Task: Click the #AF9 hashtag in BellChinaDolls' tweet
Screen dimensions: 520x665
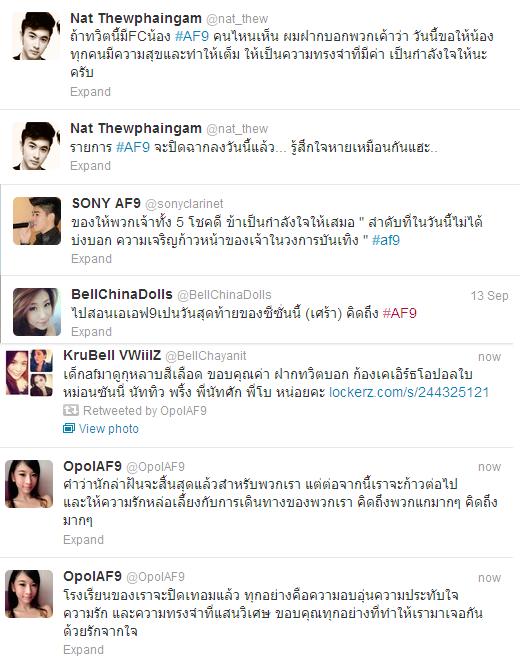Action: tap(400, 313)
